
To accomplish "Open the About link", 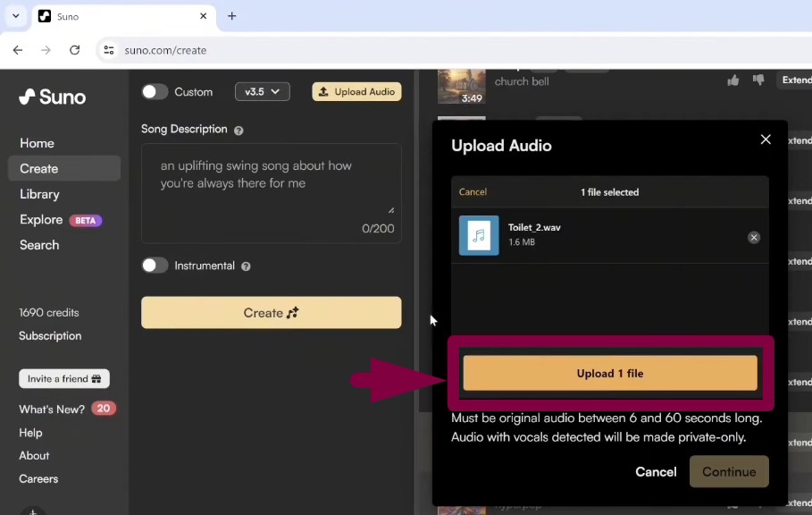I will coord(34,456).
